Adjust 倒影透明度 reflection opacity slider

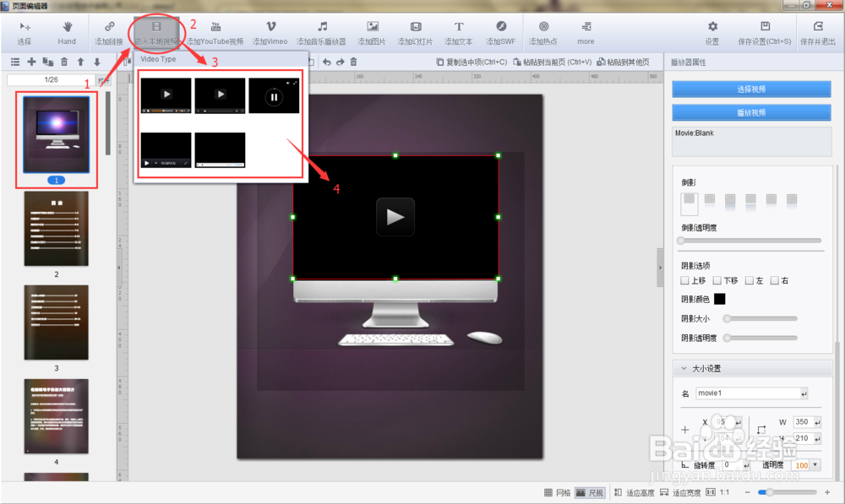pos(750,241)
